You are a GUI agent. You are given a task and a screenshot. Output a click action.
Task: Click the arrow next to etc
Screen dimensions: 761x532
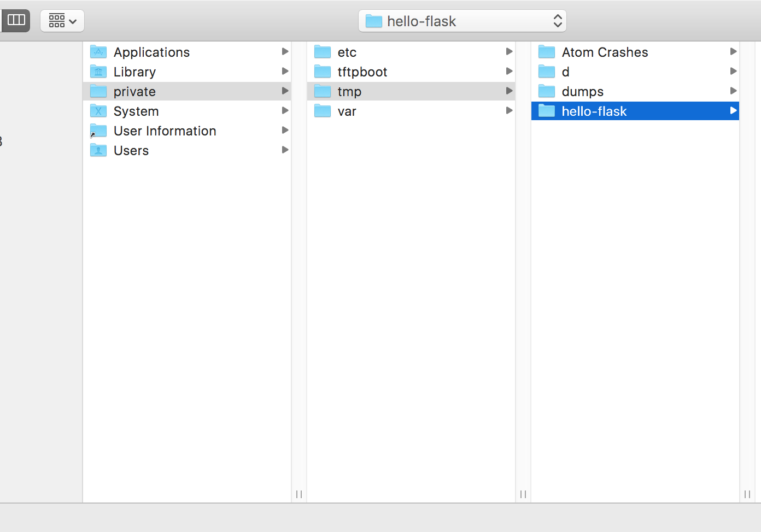coord(509,51)
